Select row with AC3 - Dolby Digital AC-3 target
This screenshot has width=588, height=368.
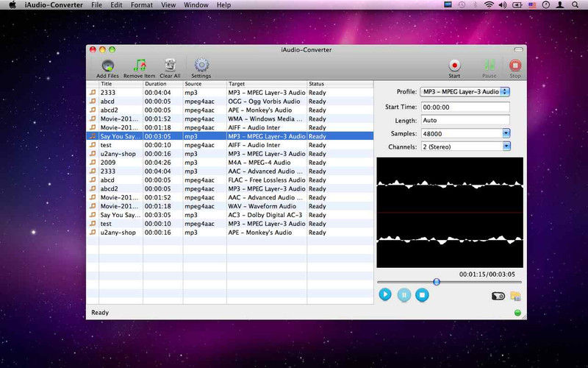coord(230,215)
